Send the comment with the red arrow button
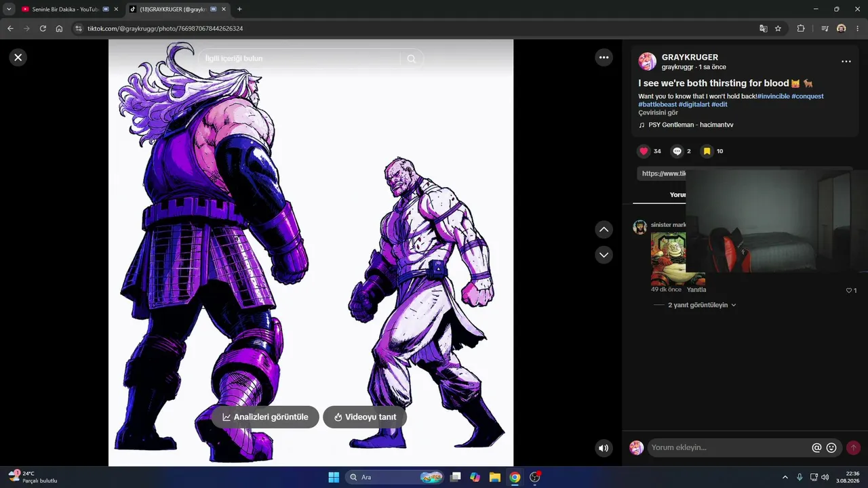 coord(854,448)
